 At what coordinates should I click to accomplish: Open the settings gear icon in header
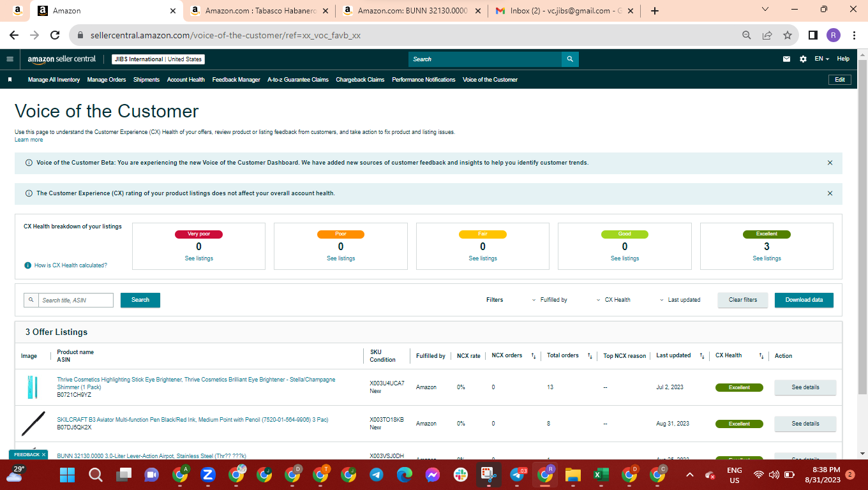(x=803, y=59)
